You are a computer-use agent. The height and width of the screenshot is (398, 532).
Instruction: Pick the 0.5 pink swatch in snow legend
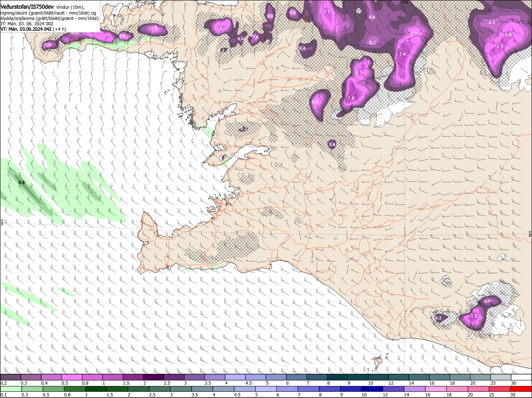point(72,377)
